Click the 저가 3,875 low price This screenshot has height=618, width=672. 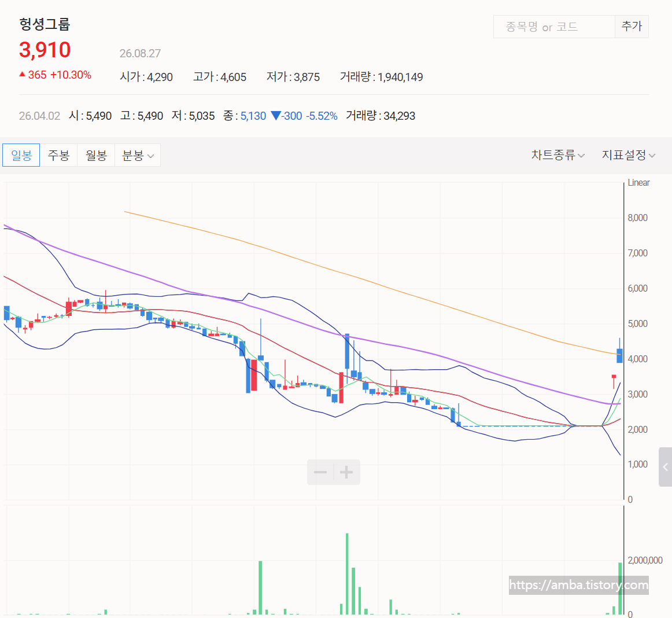pos(293,77)
